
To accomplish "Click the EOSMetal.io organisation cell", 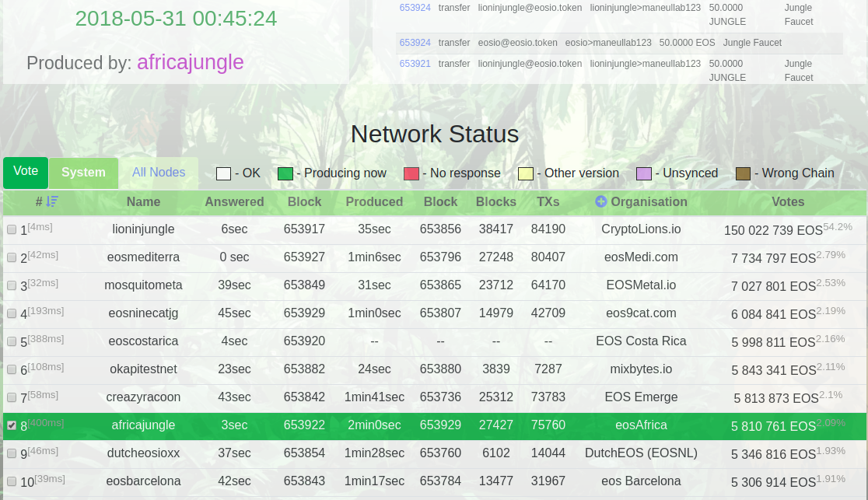I will 641,285.
